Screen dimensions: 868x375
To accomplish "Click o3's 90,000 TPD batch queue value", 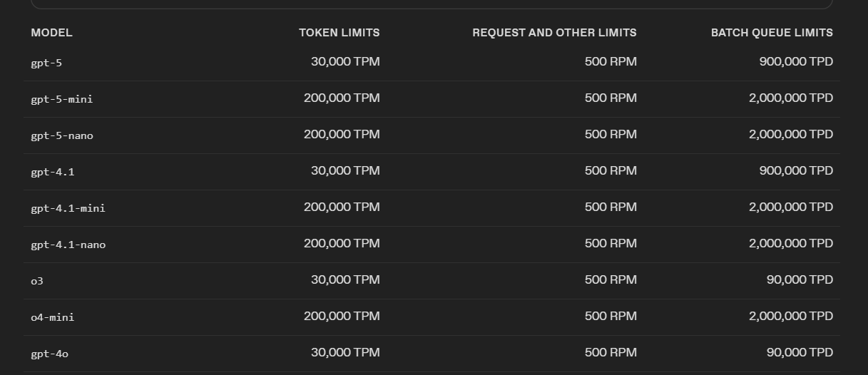I will tap(800, 280).
